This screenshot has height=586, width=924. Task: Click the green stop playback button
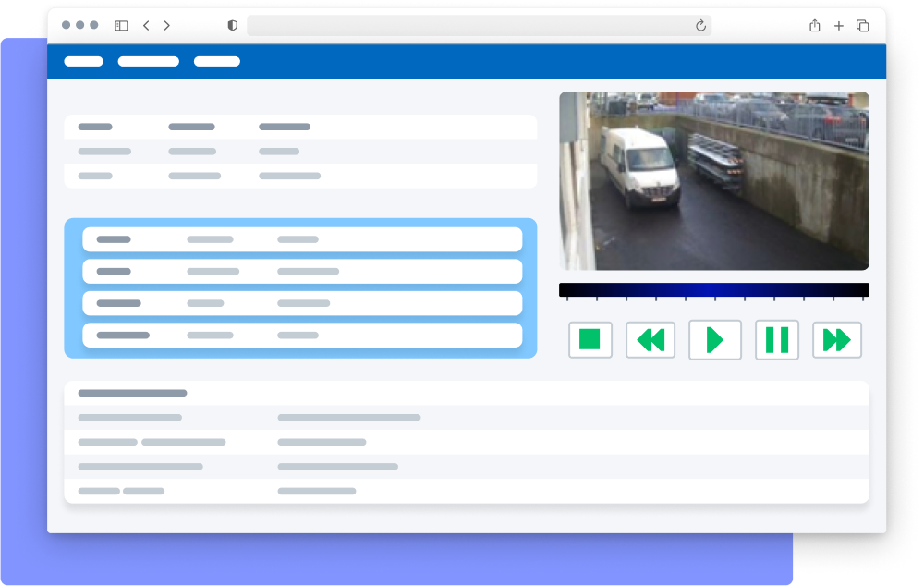590,340
